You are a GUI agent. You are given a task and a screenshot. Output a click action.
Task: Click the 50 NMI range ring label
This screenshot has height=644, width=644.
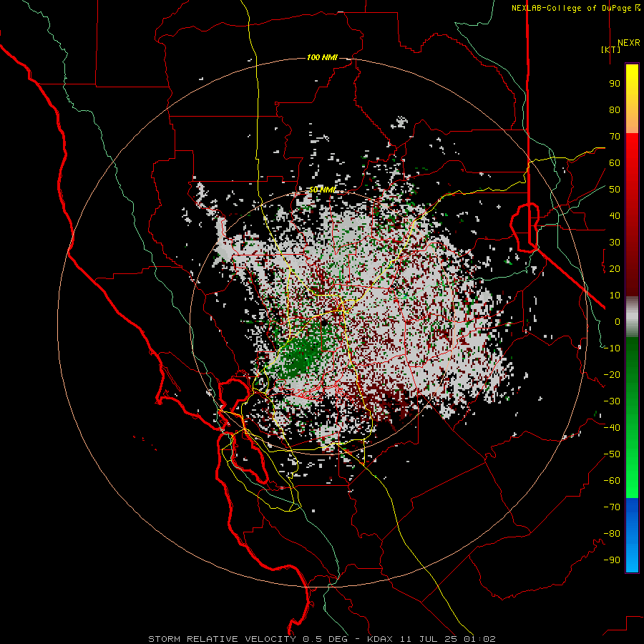click(323, 190)
